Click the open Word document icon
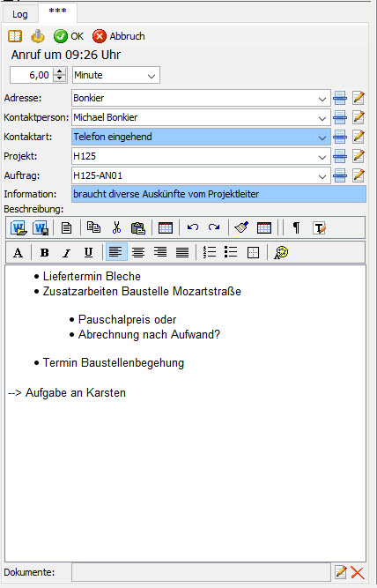Image resolution: width=377 pixels, height=588 pixels. [18, 227]
